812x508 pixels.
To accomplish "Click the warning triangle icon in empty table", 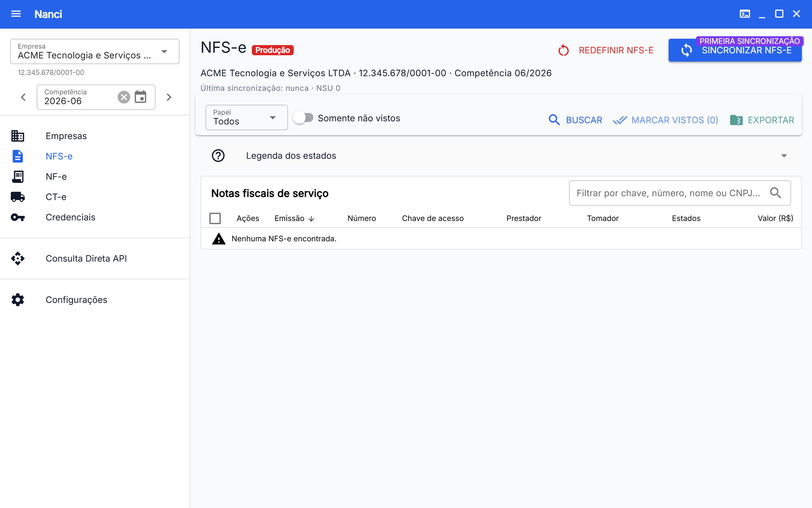I will tap(219, 238).
